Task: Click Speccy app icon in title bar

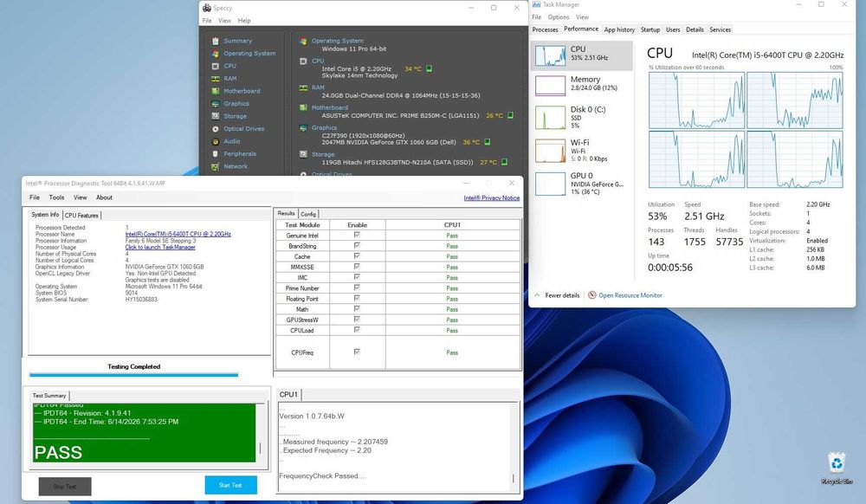Action: [x=207, y=8]
